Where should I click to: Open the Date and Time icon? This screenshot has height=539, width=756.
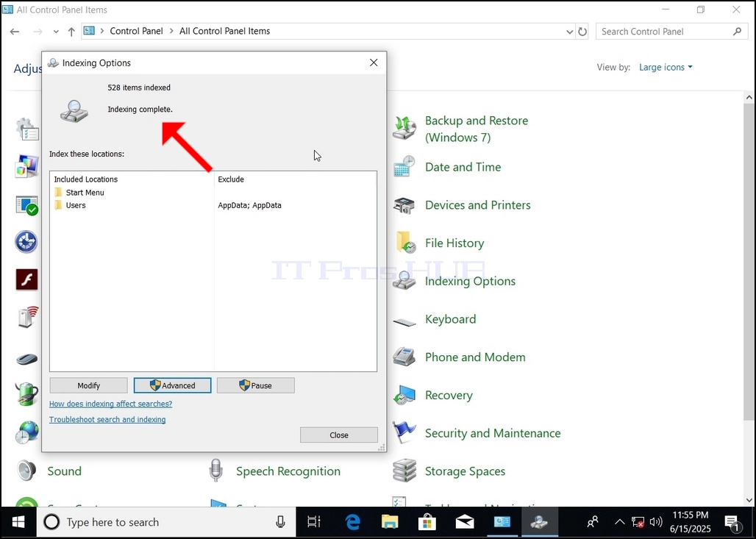404,167
